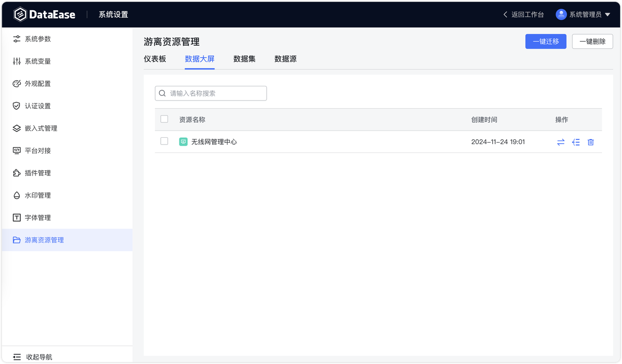Image resolution: width=622 pixels, height=364 pixels.
Task: Click the 水印管理 droplet icon
Action: 17,195
